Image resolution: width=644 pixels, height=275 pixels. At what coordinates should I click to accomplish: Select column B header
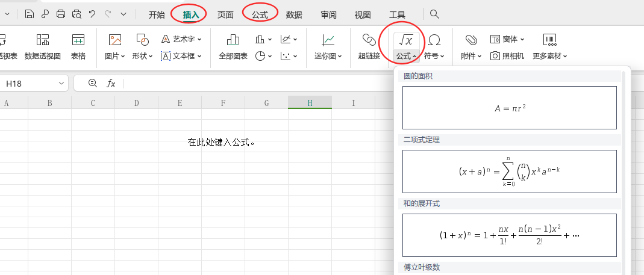pos(49,103)
